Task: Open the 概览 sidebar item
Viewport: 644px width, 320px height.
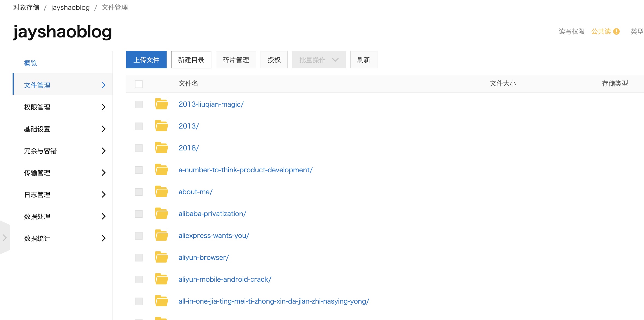Action: pyautogui.click(x=30, y=63)
